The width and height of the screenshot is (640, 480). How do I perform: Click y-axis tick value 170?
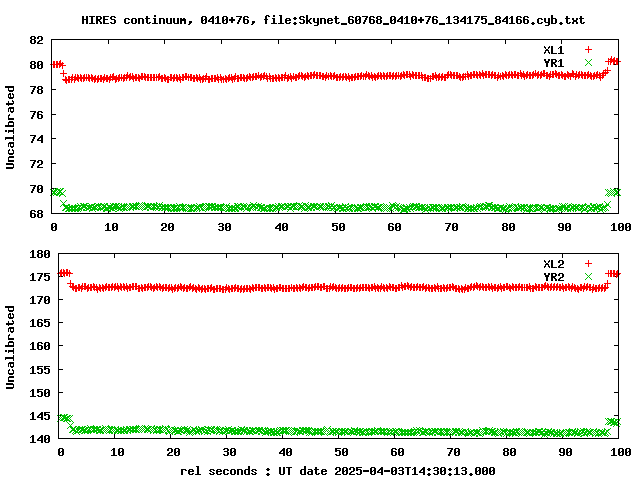(40, 300)
